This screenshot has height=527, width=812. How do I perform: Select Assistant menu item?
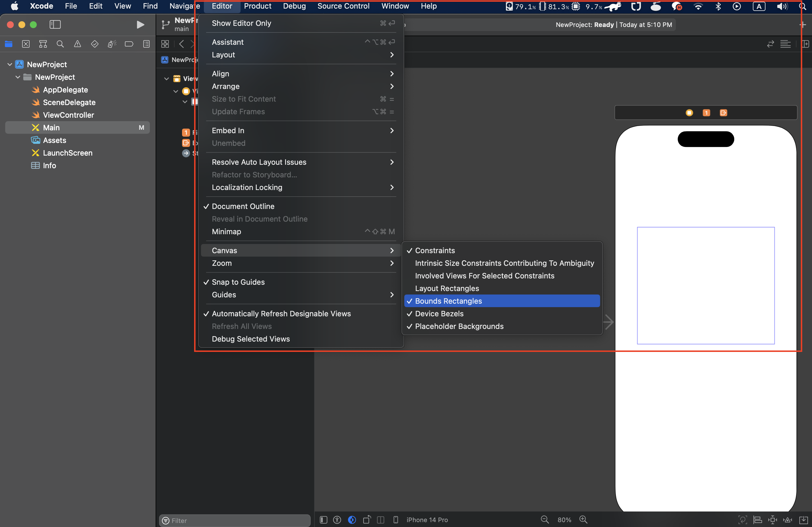301,42
